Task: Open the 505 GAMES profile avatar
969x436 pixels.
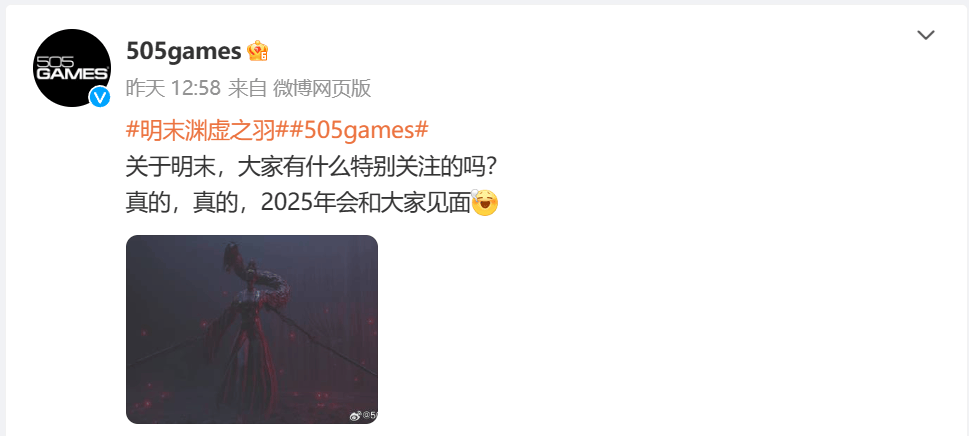Action: 72,68
